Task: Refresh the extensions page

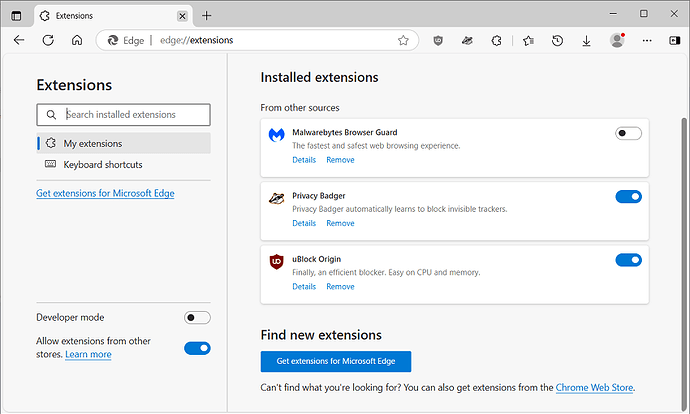Action: (x=48, y=40)
